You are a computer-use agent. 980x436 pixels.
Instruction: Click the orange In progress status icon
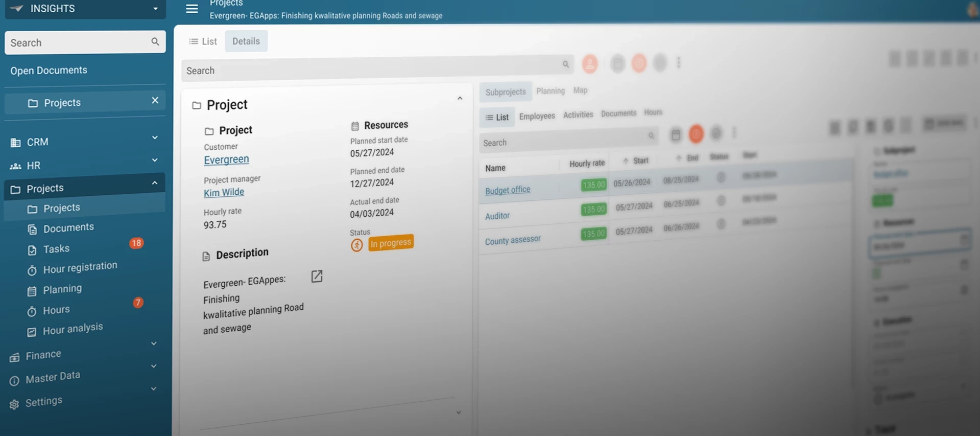tap(356, 245)
